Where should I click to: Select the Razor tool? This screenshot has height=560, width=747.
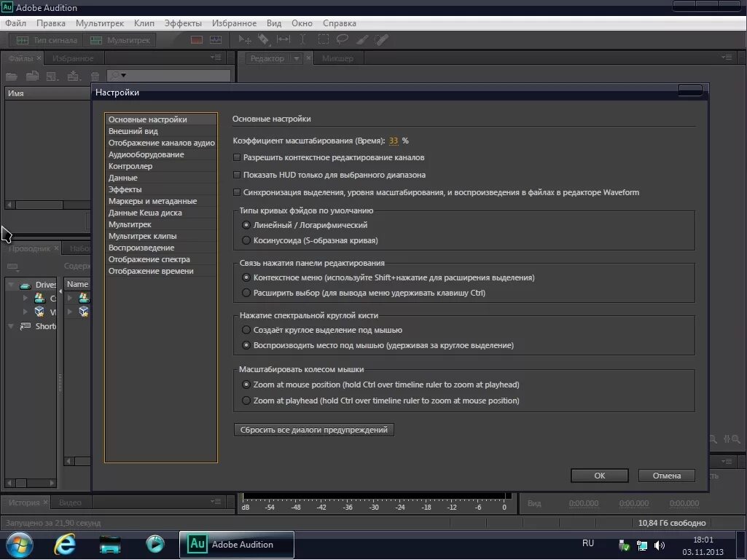click(x=263, y=39)
